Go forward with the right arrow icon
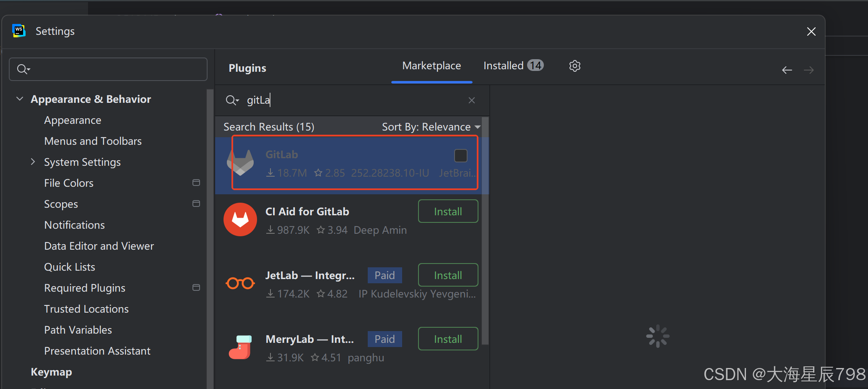The image size is (868, 389). [x=809, y=70]
